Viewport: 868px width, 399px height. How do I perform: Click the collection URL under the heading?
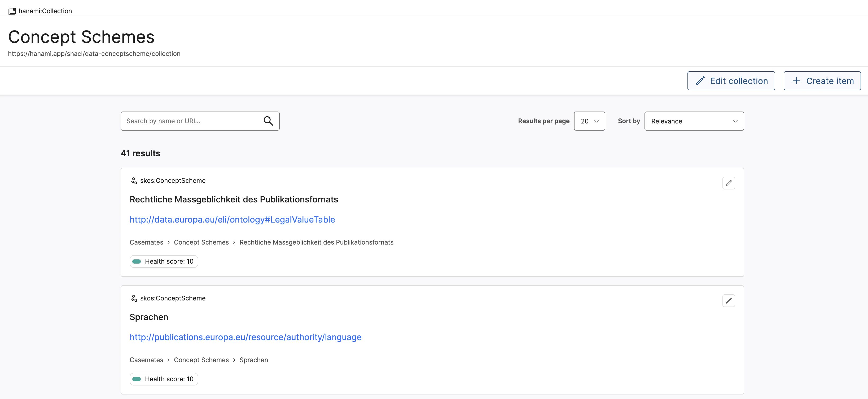coord(94,54)
